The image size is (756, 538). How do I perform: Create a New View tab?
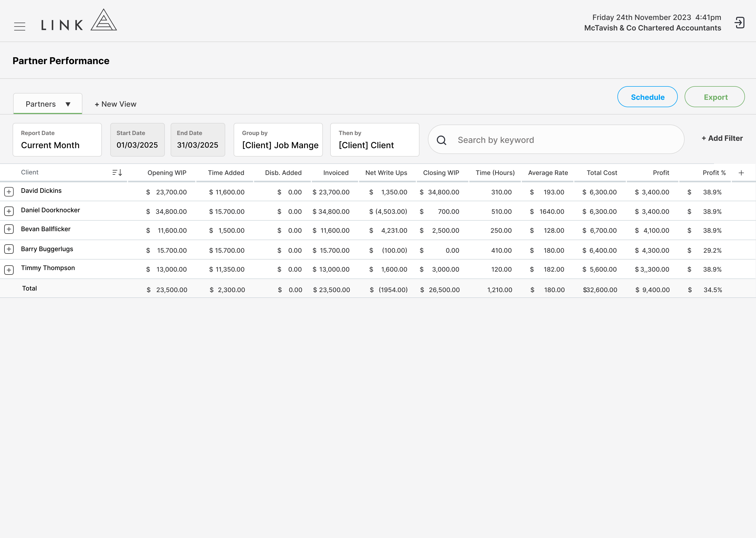click(x=115, y=104)
